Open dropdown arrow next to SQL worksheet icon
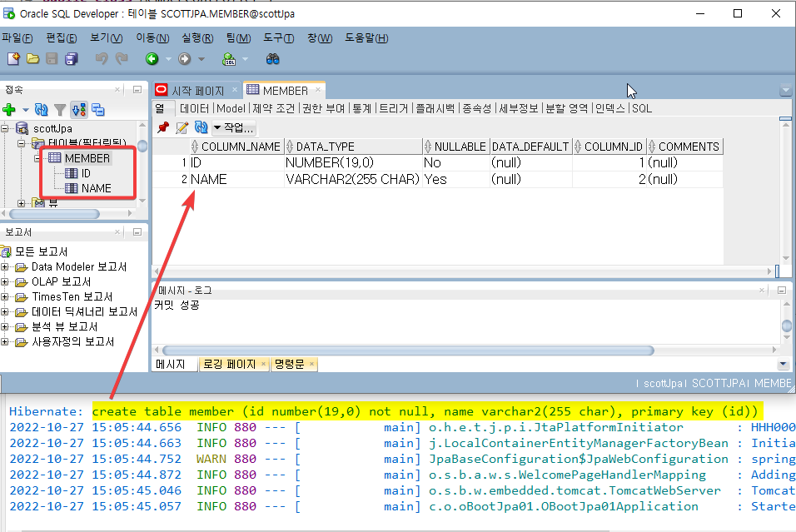The image size is (796, 532). (245, 59)
